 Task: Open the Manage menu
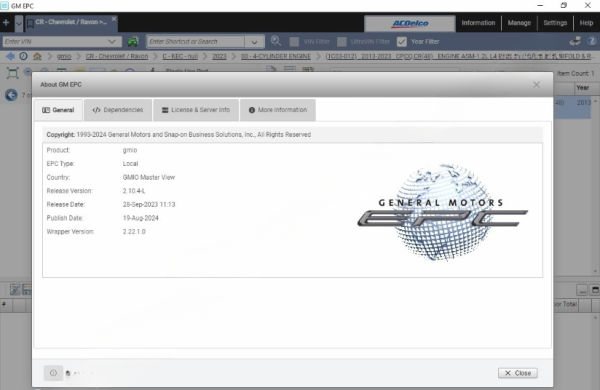click(x=519, y=23)
